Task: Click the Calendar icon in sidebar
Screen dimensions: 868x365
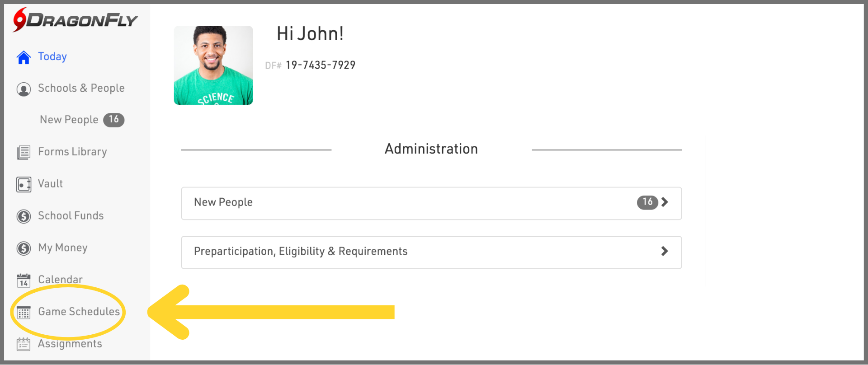Action: point(24,281)
